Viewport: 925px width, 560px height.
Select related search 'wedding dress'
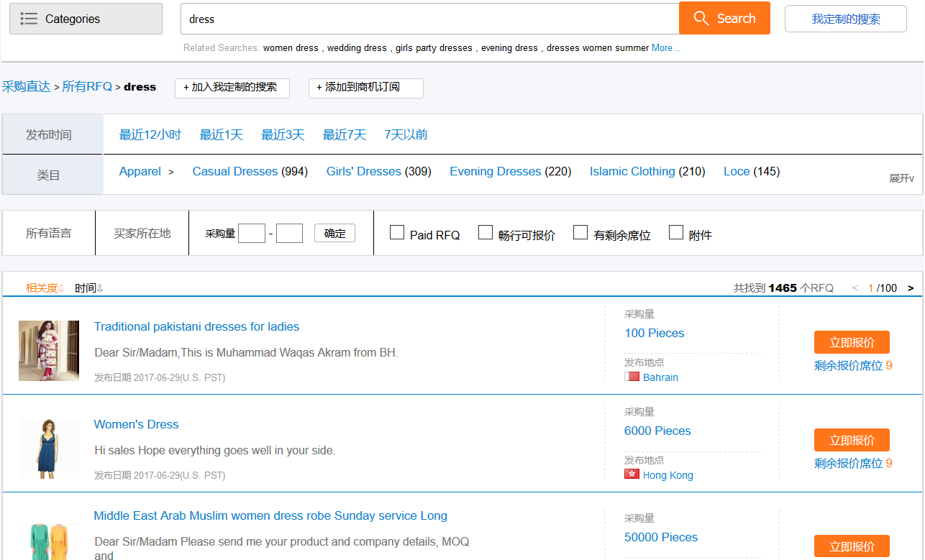point(357,48)
